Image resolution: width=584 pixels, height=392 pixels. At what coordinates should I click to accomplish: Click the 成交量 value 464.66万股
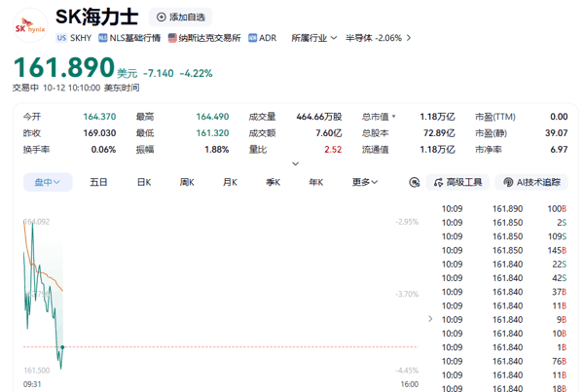[x=319, y=117]
